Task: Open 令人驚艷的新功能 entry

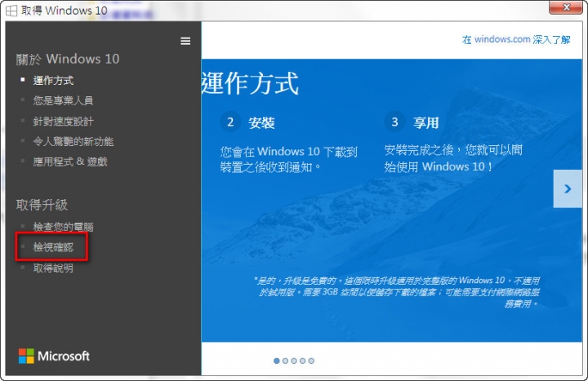Action: click(x=73, y=141)
